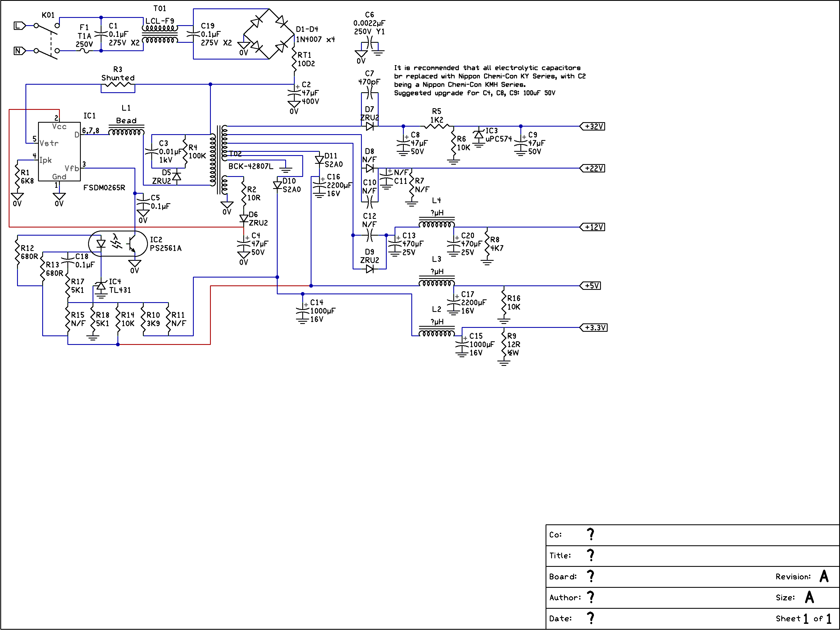The height and width of the screenshot is (630, 840).
Task: Select the IC4 TL431 label
Action: tap(120, 286)
